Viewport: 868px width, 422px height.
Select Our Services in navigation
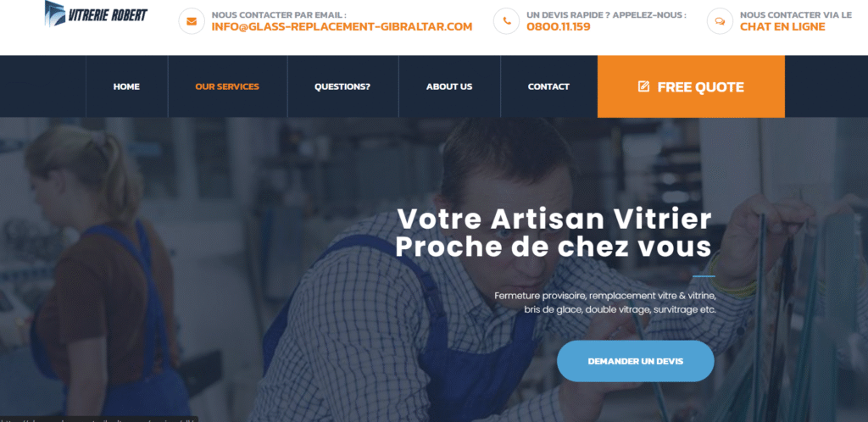coord(227,86)
